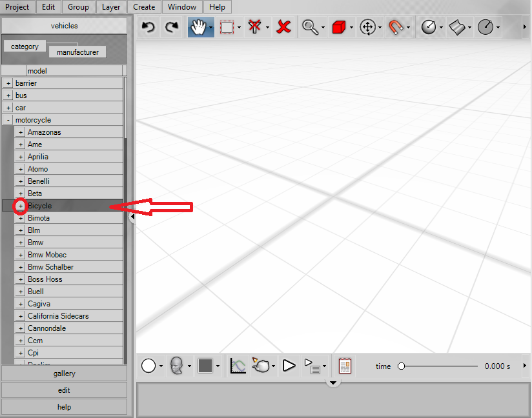Click the model column header

point(74,71)
